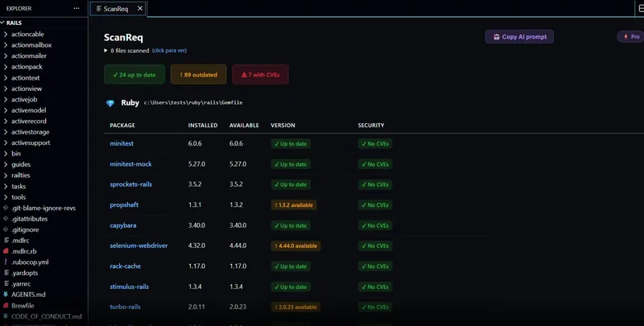Open the .git-blame-ignore-revs file
644x326 pixels.
point(43,208)
